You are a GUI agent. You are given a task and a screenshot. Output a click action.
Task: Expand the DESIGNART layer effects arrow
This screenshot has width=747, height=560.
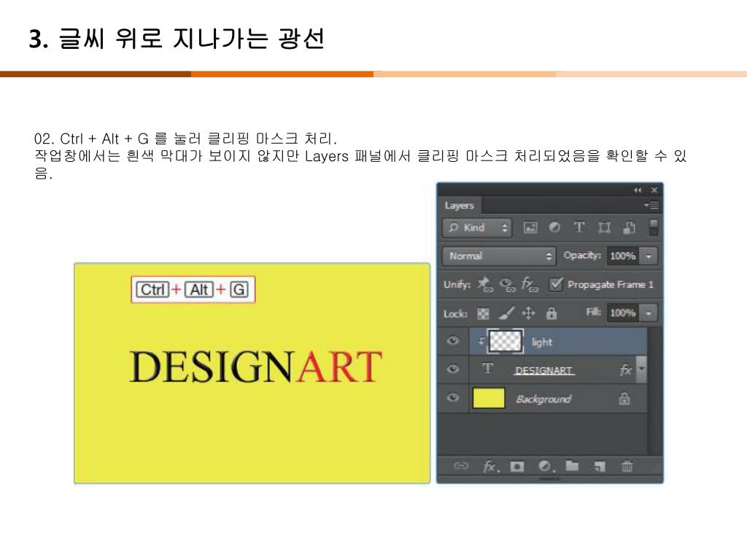[x=641, y=369]
